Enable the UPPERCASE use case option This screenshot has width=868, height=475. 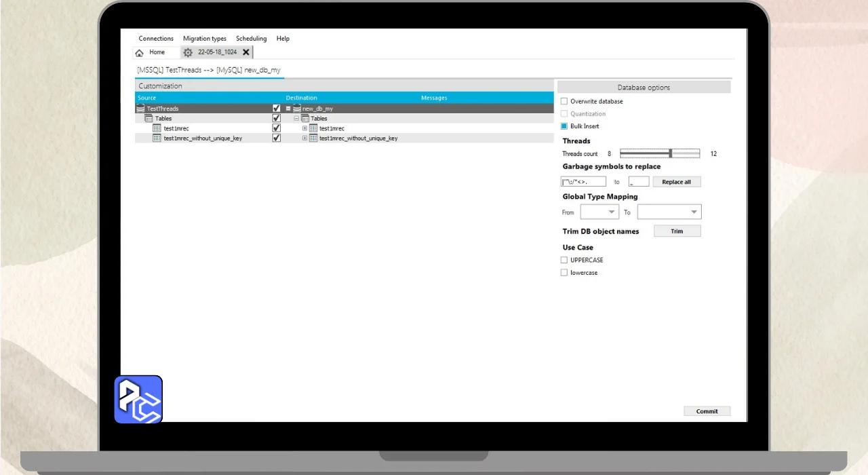(x=564, y=260)
